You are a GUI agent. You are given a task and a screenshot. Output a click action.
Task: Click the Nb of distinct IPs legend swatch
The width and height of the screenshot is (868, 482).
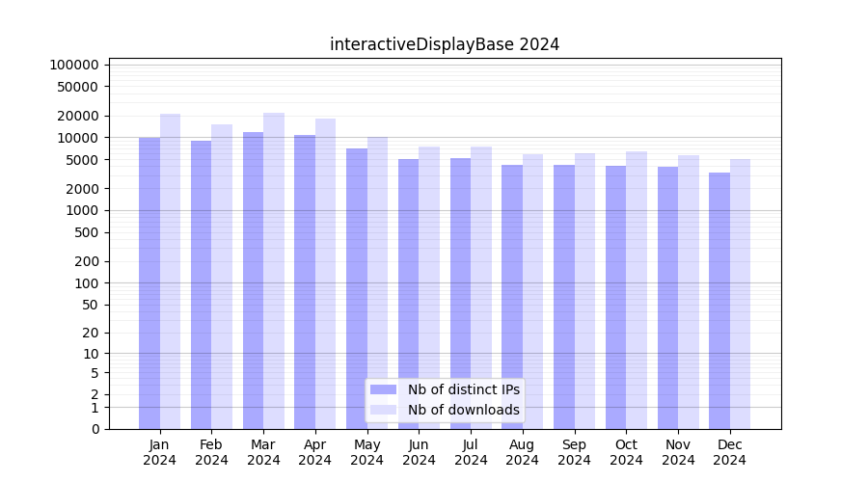(x=384, y=389)
